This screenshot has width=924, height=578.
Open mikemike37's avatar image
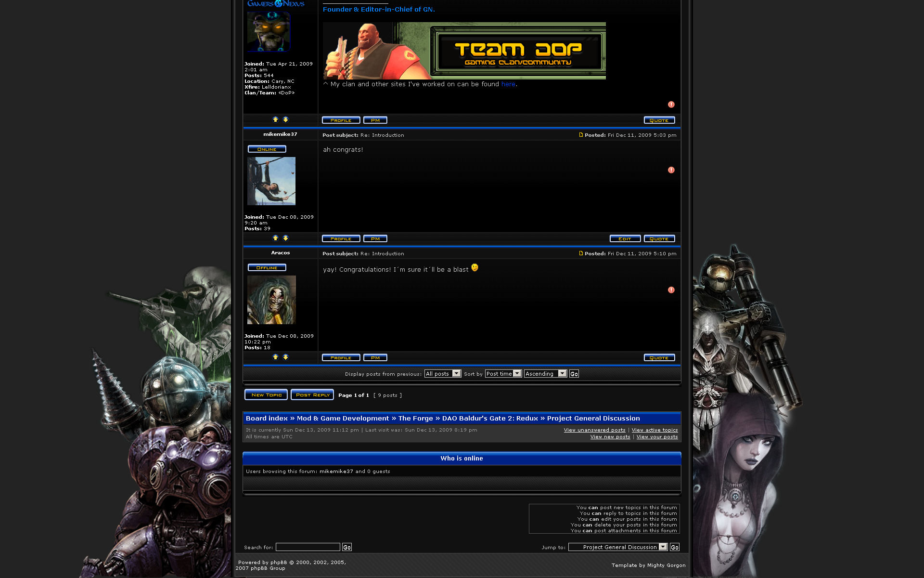pos(271,181)
